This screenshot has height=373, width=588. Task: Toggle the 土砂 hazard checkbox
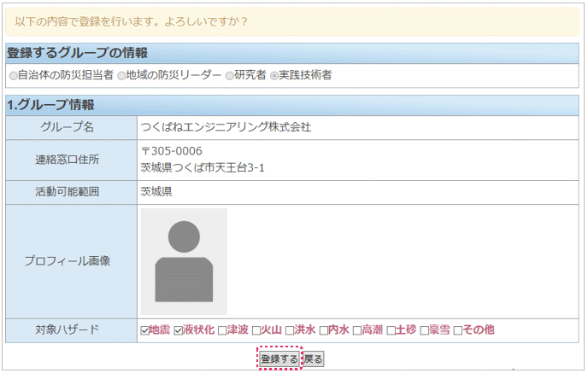pyautogui.click(x=391, y=330)
